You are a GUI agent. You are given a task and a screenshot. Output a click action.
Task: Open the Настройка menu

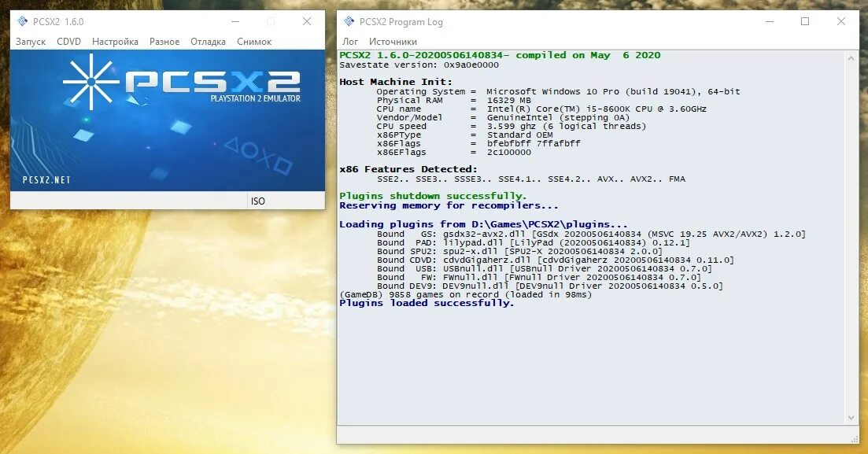point(115,42)
